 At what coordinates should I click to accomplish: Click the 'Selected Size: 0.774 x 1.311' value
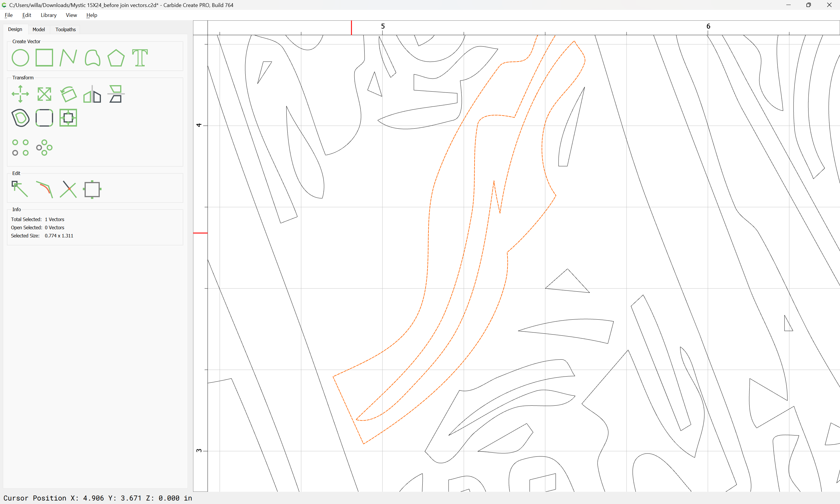click(x=59, y=236)
